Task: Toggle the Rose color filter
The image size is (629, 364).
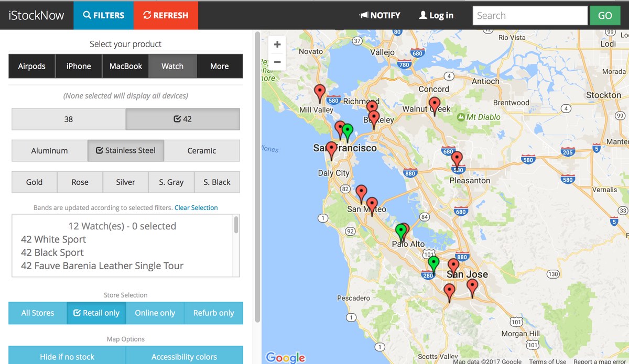Action: pyautogui.click(x=80, y=182)
